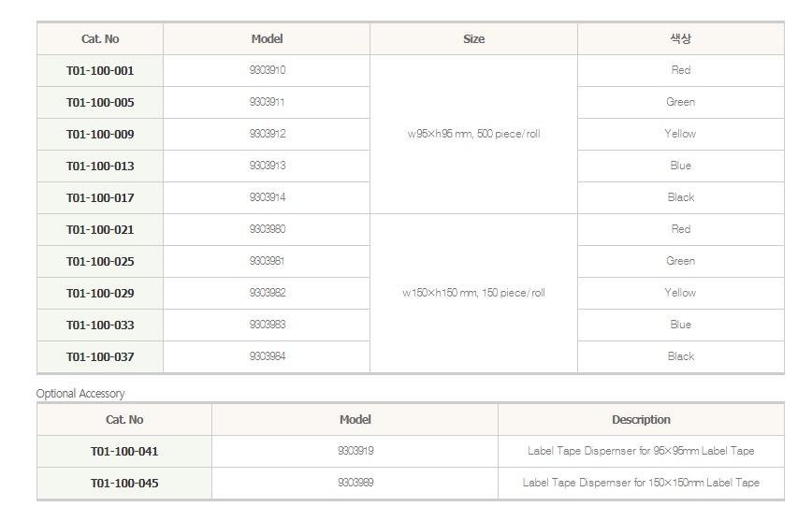Click the Description column header
The width and height of the screenshot is (812, 521).
click(641, 420)
